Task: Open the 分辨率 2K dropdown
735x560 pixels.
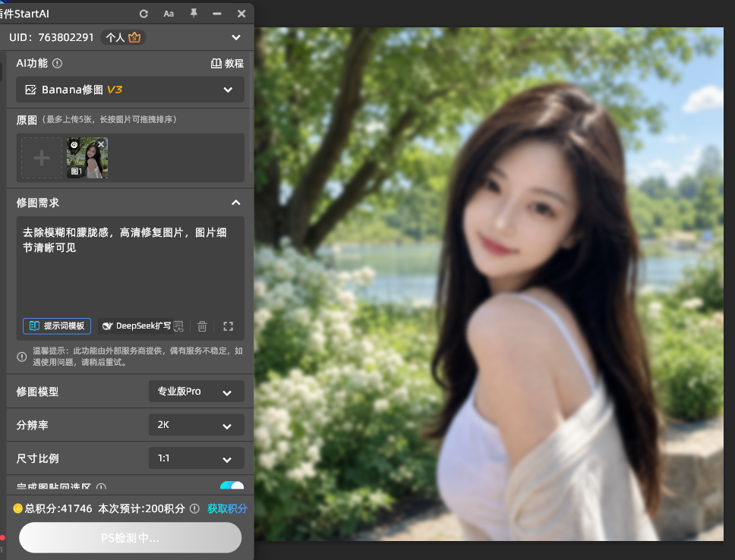Action: 197,425
